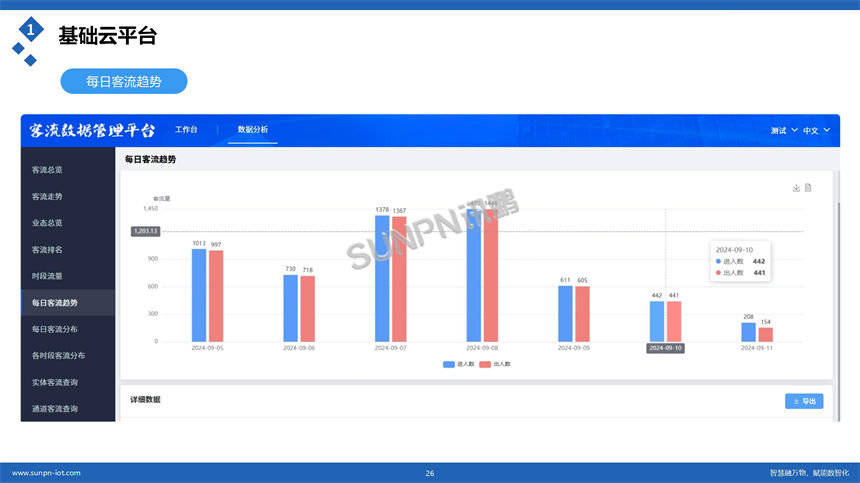Screen dimensions: 860x483
Task: Expand the 中文 language dropdown
Action: pyautogui.click(x=816, y=130)
